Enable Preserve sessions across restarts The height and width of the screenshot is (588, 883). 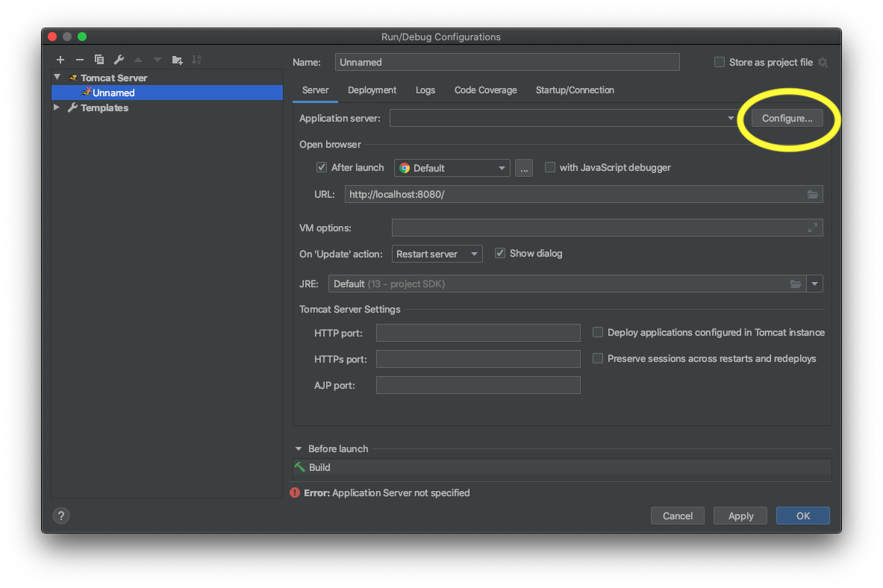[x=598, y=358]
